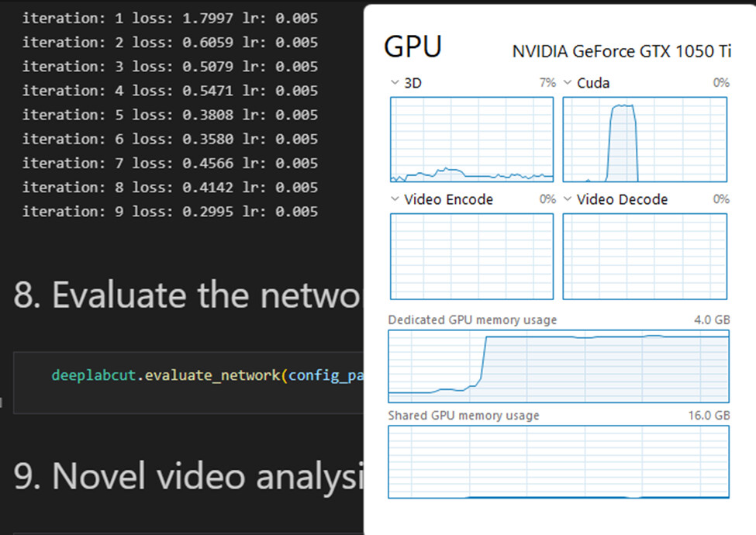The width and height of the screenshot is (756, 535).
Task: Open the 3D engine dropdown chevron
Action: pos(395,83)
